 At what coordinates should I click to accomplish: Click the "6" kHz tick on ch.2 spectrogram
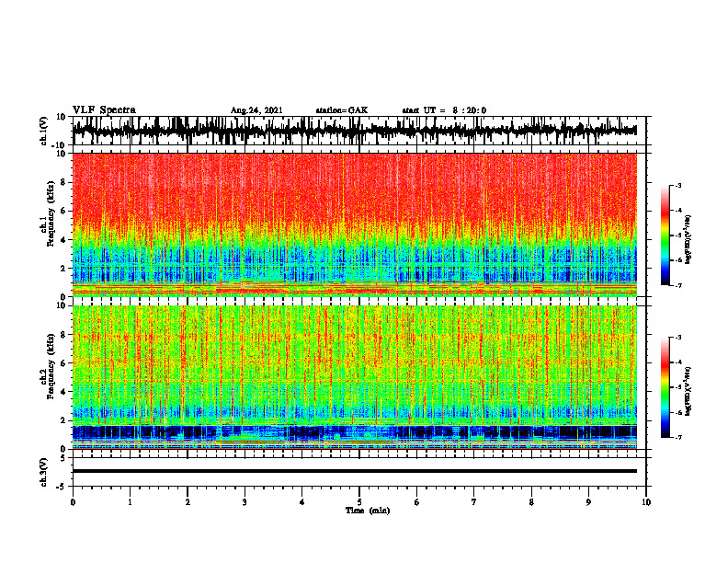(x=63, y=363)
